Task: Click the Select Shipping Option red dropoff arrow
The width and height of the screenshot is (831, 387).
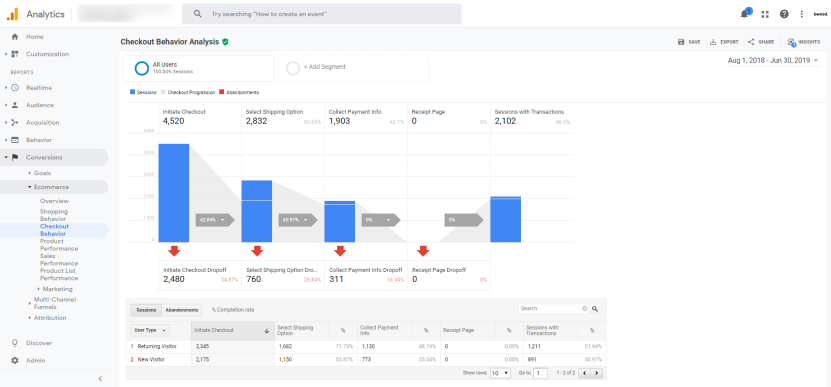Action: 257,251
